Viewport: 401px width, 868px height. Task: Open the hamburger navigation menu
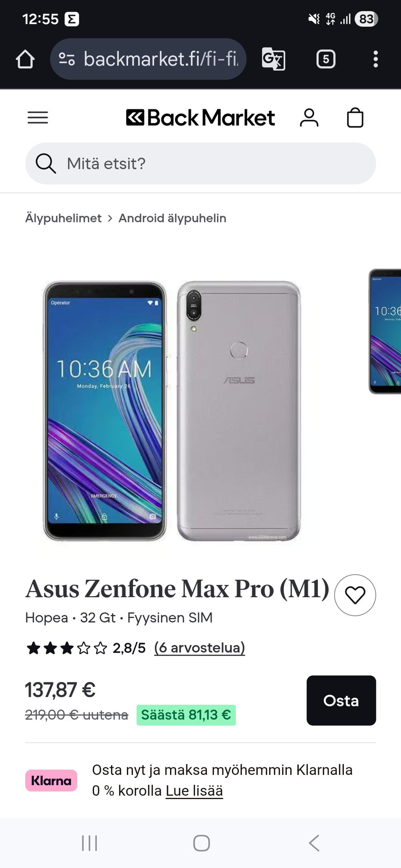click(38, 117)
